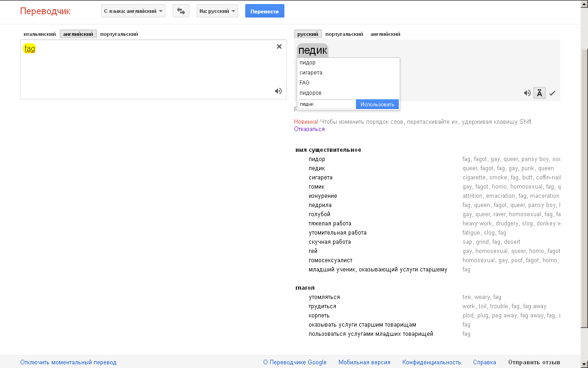Disable instant translation via the footer link

68,362
